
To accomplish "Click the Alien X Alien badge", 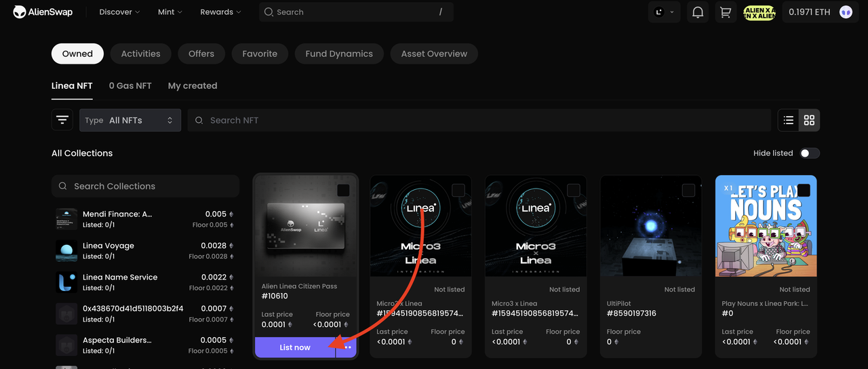I will click(x=759, y=12).
